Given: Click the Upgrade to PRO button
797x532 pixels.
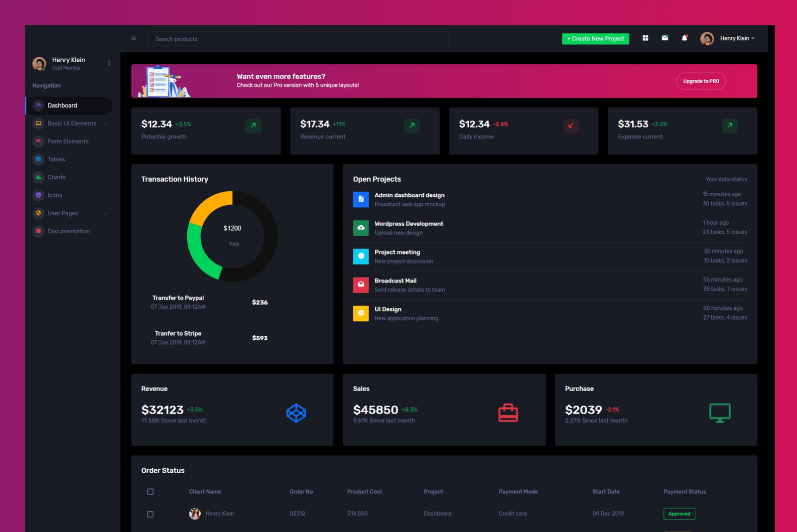Looking at the screenshot, I should pyautogui.click(x=700, y=81).
